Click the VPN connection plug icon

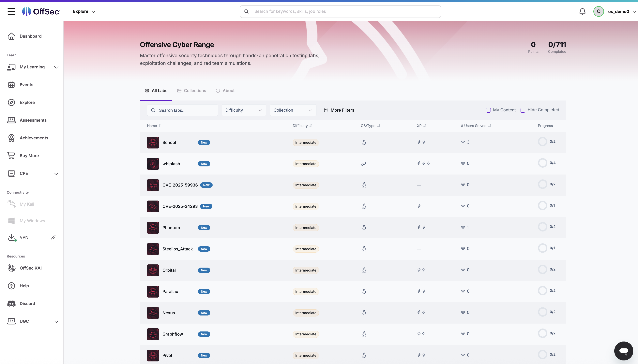(x=53, y=237)
